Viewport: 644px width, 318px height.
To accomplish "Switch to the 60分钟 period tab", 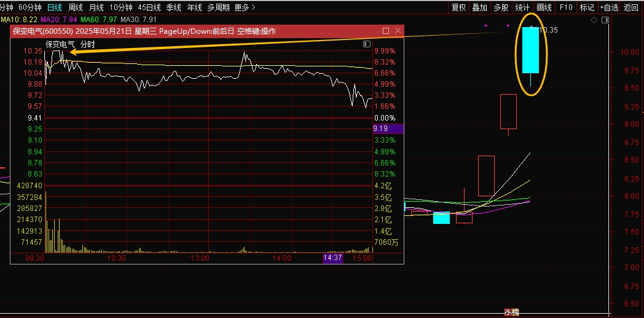I will [x=30, y=7].
